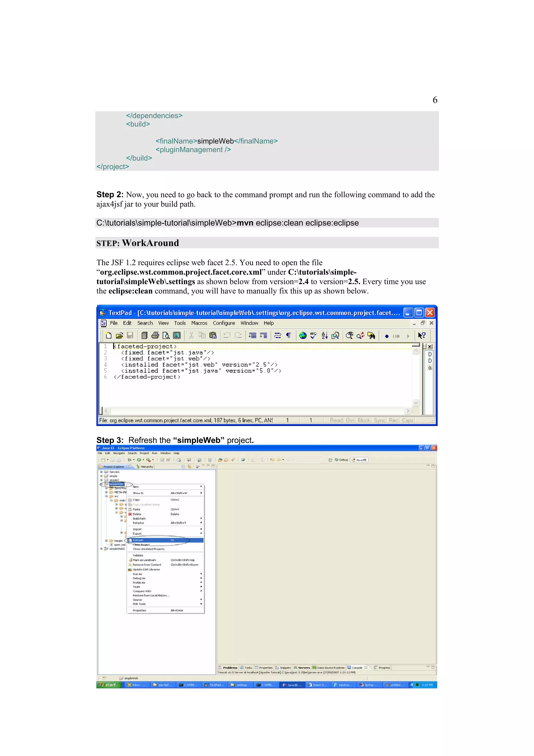
Task: Click the Open File icon in TextPad
Action: (x=119, y=335)
